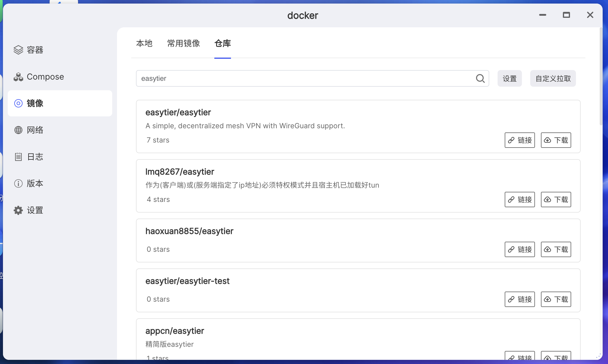Click the 容器 layers icon
608x364 pixels.
pos(18,50)
